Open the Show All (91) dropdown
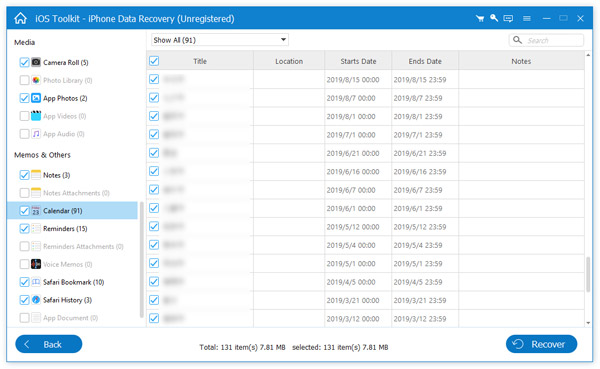Screen dimensions: 600x369 220,40
